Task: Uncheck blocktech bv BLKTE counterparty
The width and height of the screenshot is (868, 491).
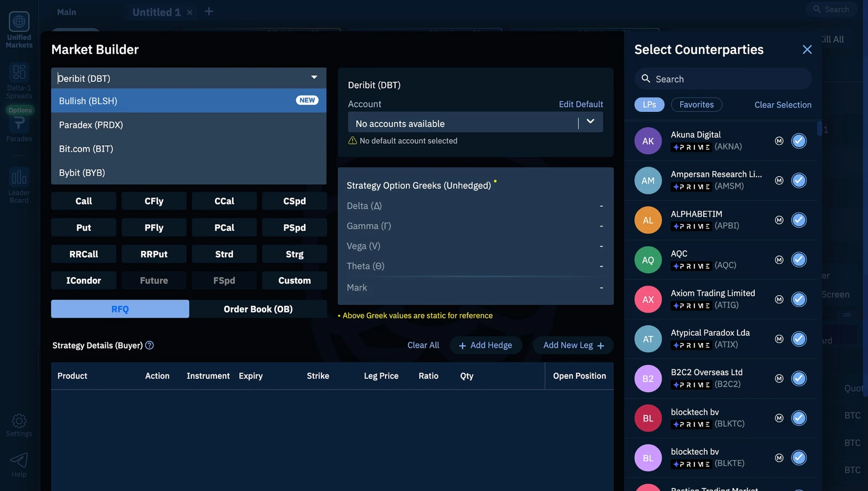Action: tap(799, 458)
